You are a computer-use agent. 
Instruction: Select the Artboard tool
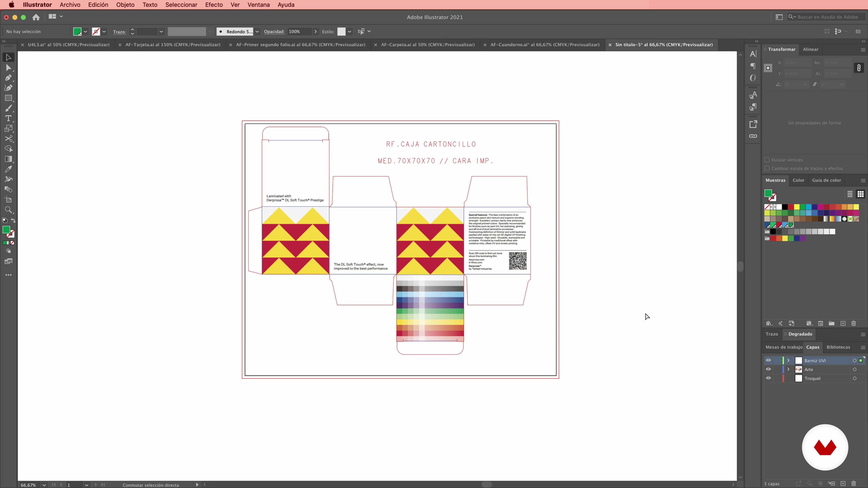point(8,200)
